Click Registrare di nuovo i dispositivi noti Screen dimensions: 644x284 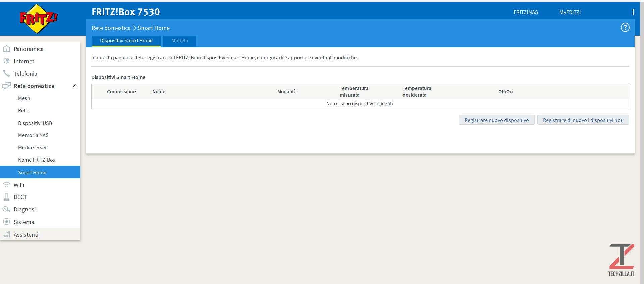[583, 120]
